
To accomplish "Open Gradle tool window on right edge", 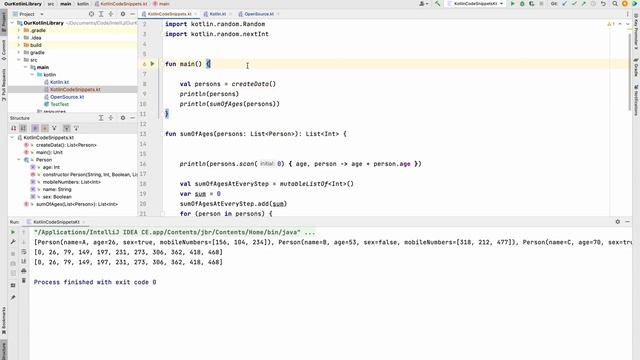I will (636, 67).
